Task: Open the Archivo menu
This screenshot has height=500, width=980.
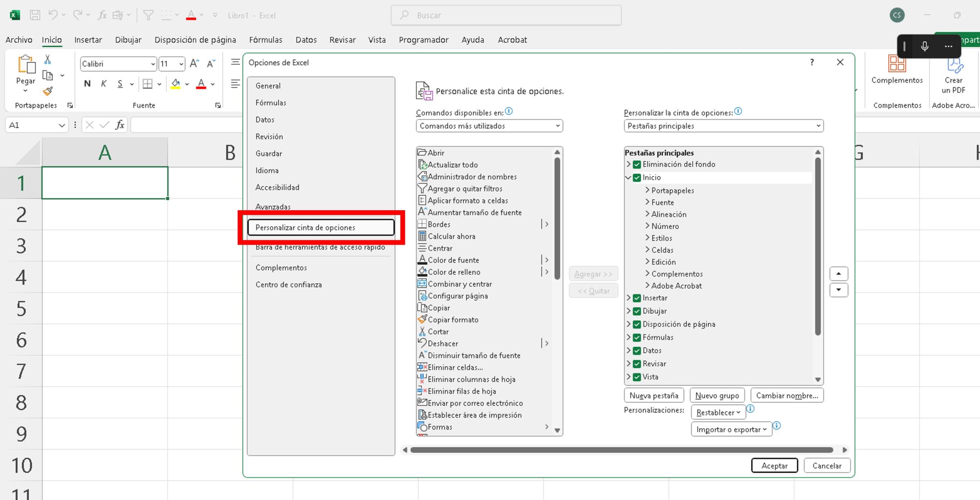Action: 19,40
